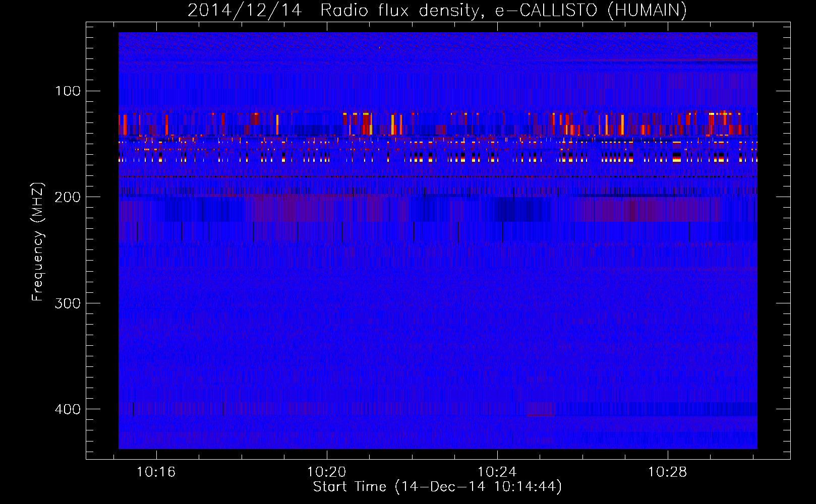Click the 200 frequency tick label

click(x=68, y=197)
